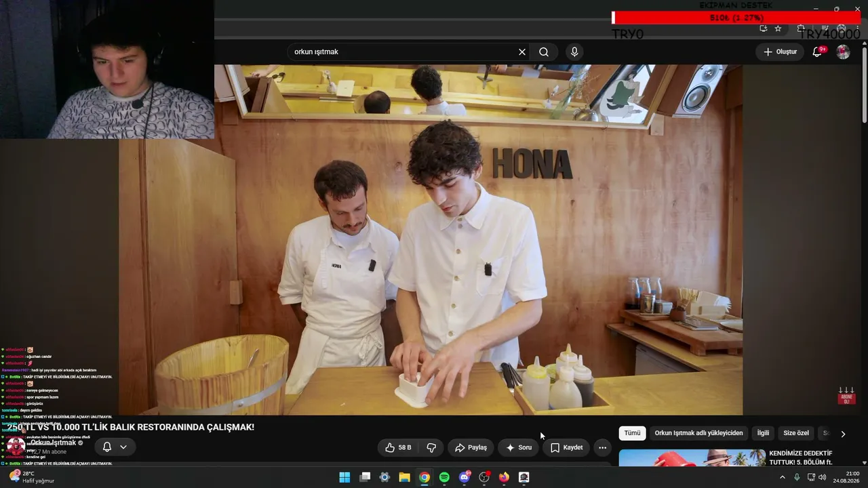Switch to Google Chrome on the taskbar

(425, 477)
